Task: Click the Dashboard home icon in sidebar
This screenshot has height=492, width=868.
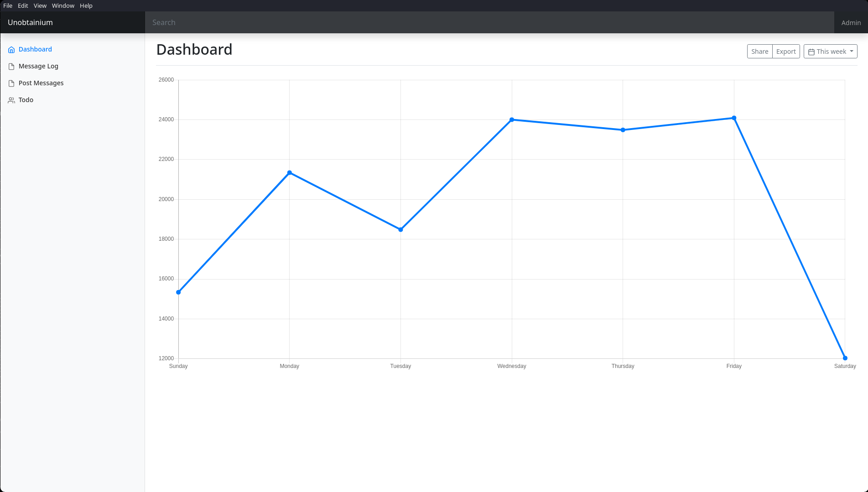Action: (x=11, y=49)
